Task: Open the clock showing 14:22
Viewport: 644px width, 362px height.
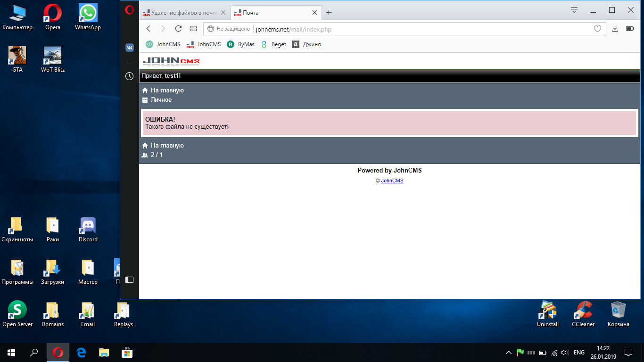Action: coord(603,353)
